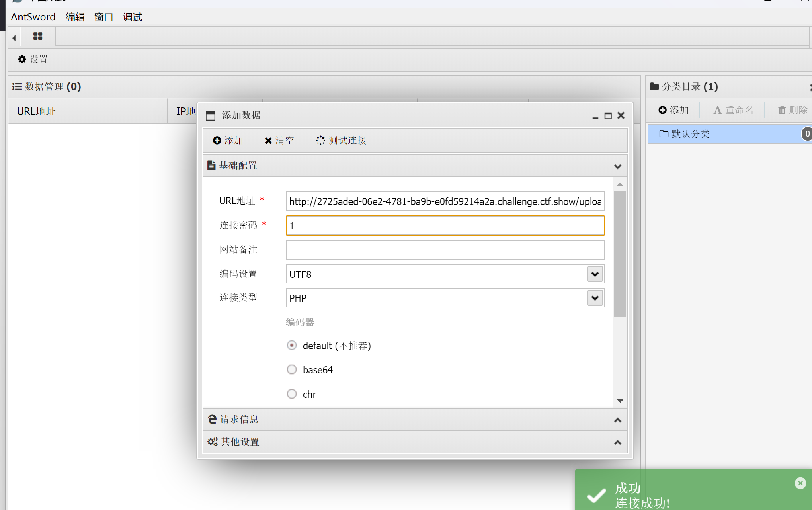Click 重命名 in the 分类目录 panel
The image size is (812, 510).
(x=734, y=110)
